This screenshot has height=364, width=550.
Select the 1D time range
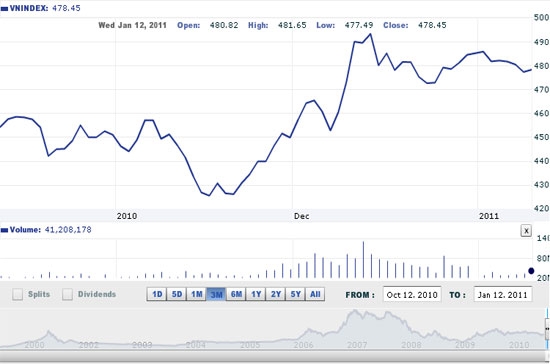[x=157, y=294]
